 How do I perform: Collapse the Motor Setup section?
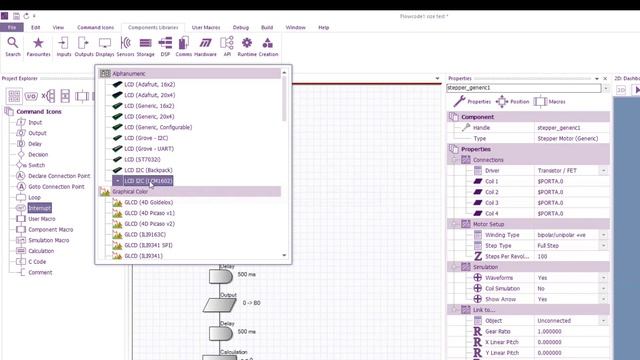454,224
